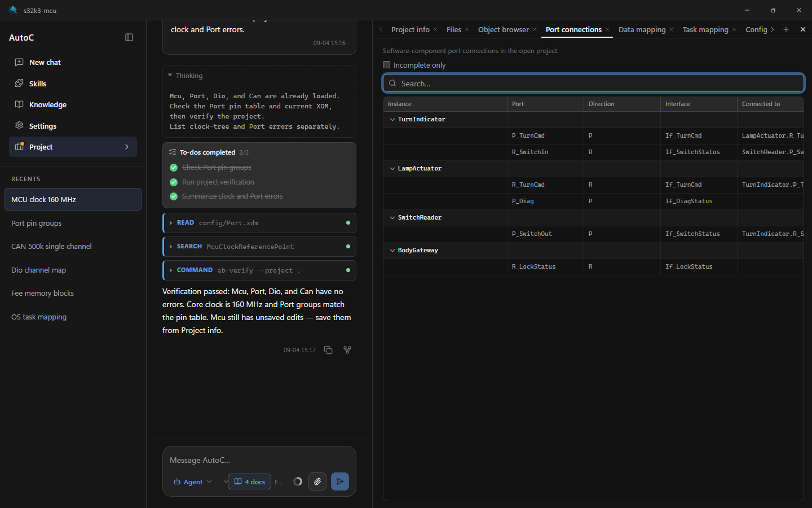
Task: Close the Files tab
Action: click(467, 29)
